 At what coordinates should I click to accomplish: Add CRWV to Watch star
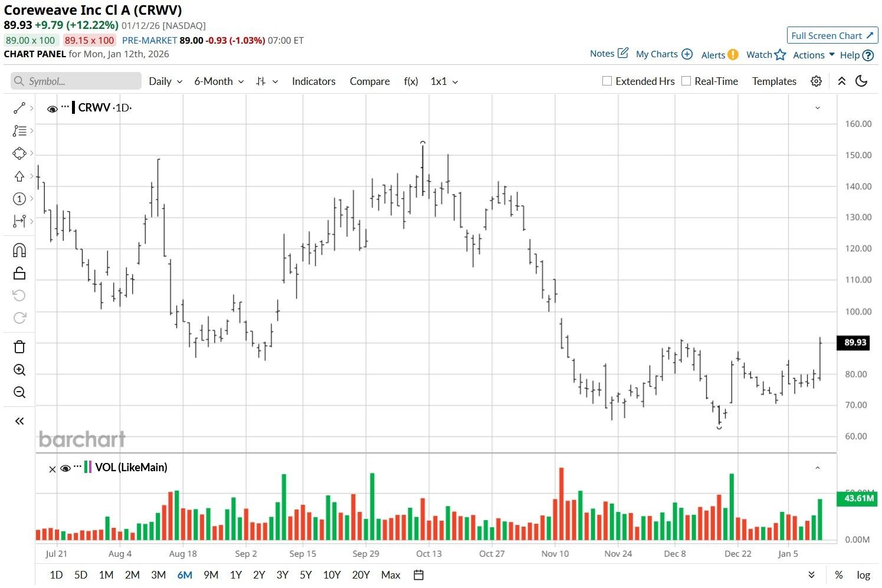click(780, 55)
